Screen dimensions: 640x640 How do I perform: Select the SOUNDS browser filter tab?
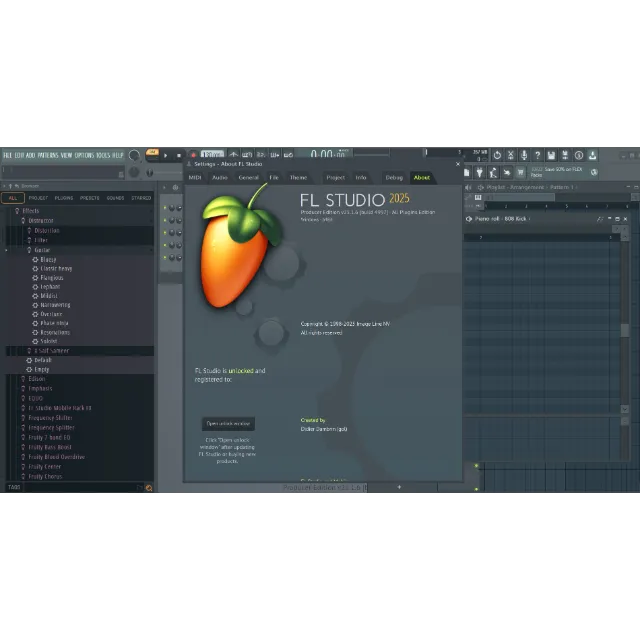pos(116,198)
